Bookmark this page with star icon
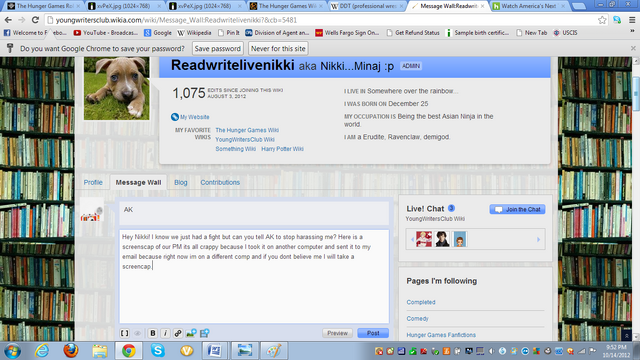Image resolution: width=640 pixels, height=360 pixels. [x=602, y=20]
